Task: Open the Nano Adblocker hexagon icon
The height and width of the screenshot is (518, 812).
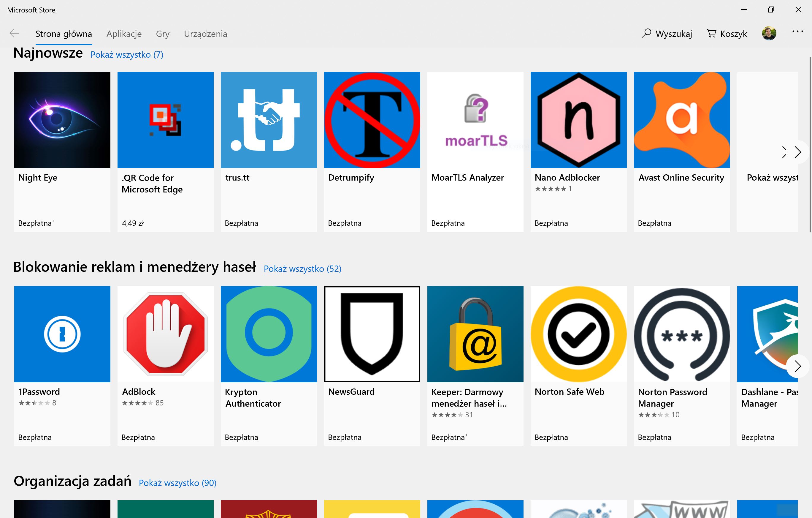Action: click(579, 120)
